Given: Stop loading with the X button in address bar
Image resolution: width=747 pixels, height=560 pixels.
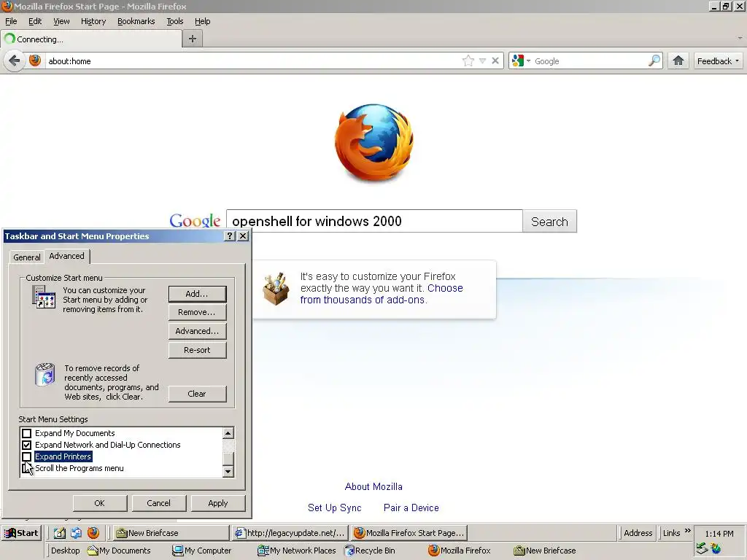Looking at the screenshot, I should [495, 61].
